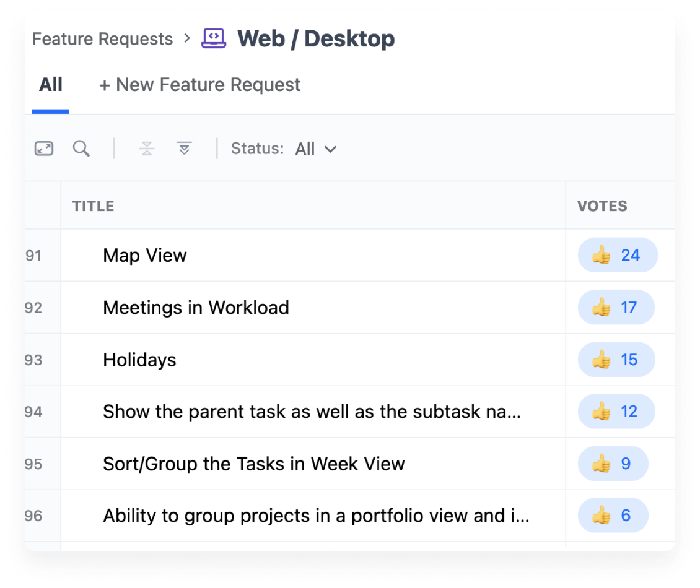The width and height of the screenshot is (700, 588).
Task: Toggle the Holidays vote button showing 15
Action: coord(616,360)
